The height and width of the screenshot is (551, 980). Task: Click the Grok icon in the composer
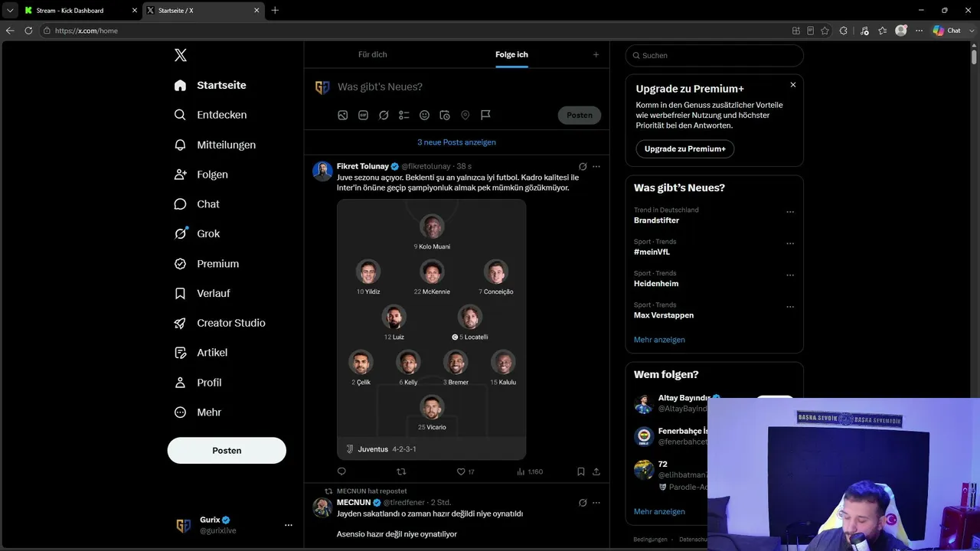pos(384,115)
